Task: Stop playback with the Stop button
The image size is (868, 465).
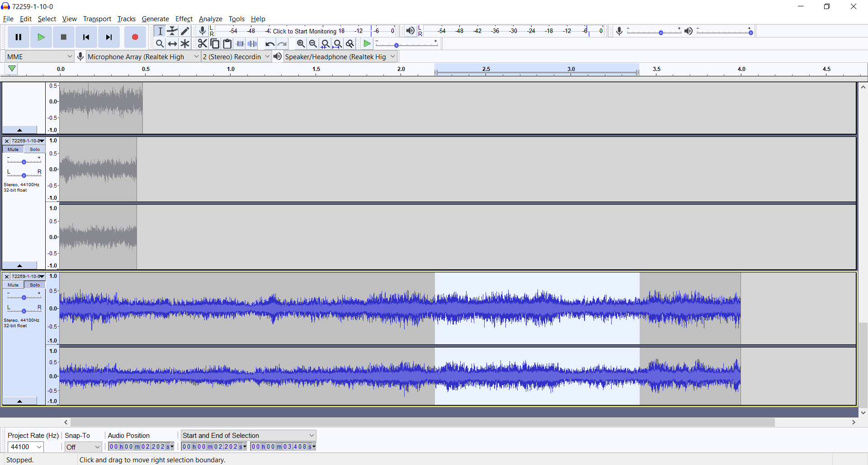Action: tap(64, 37)
